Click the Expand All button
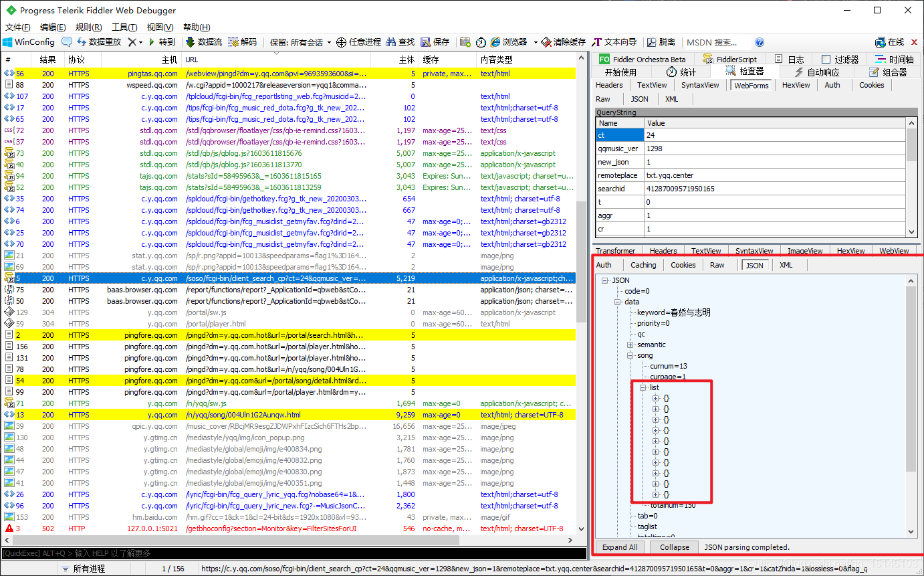 click(x=620, y=547)
